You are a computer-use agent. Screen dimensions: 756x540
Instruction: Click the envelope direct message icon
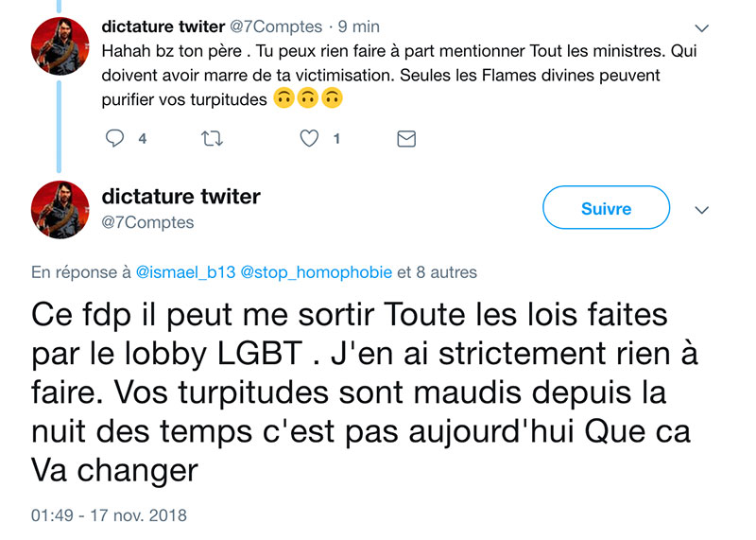coord(406,139)
